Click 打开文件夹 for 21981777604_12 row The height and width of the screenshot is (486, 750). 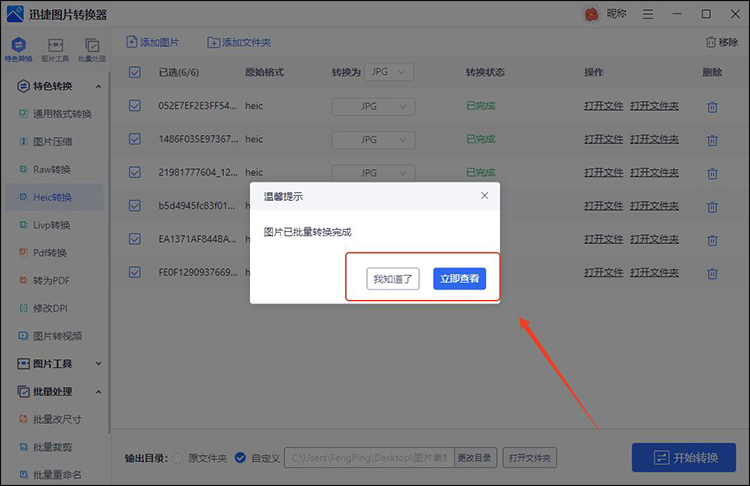coord(654,172)
